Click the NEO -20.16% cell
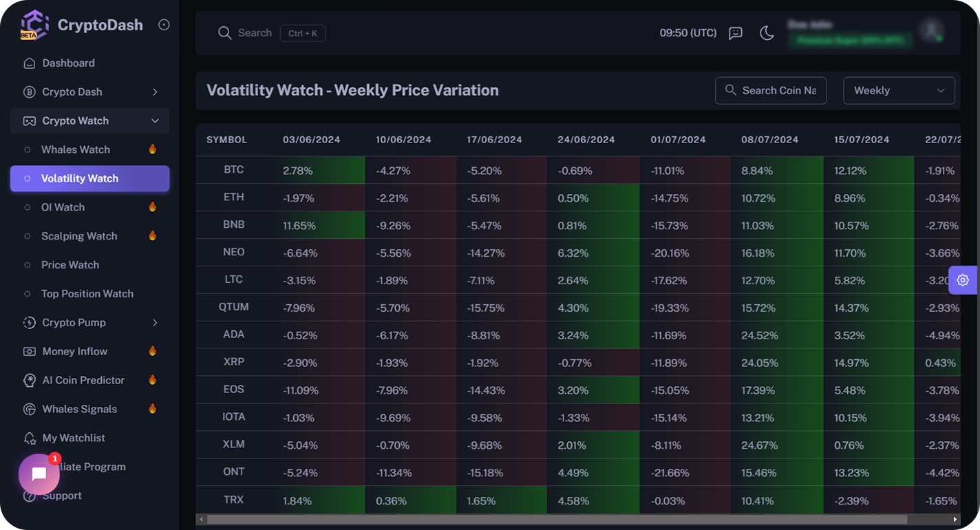 (x=685, y=253)
